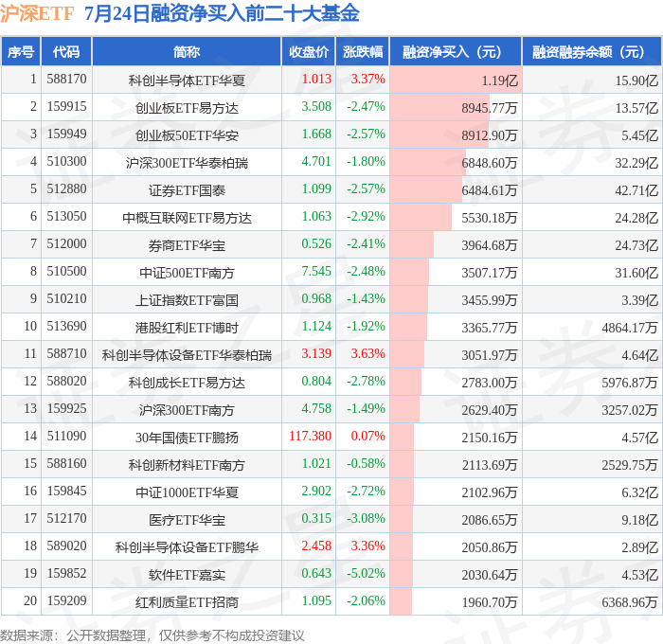Click the 序号 column header
The width and height of the screenshot is (663, 644).
(x=21, y=51)
